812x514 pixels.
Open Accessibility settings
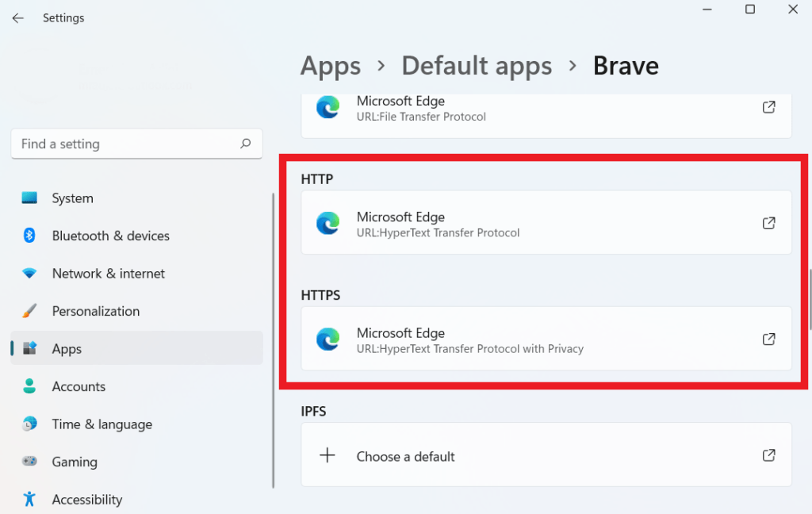(87, 499)
